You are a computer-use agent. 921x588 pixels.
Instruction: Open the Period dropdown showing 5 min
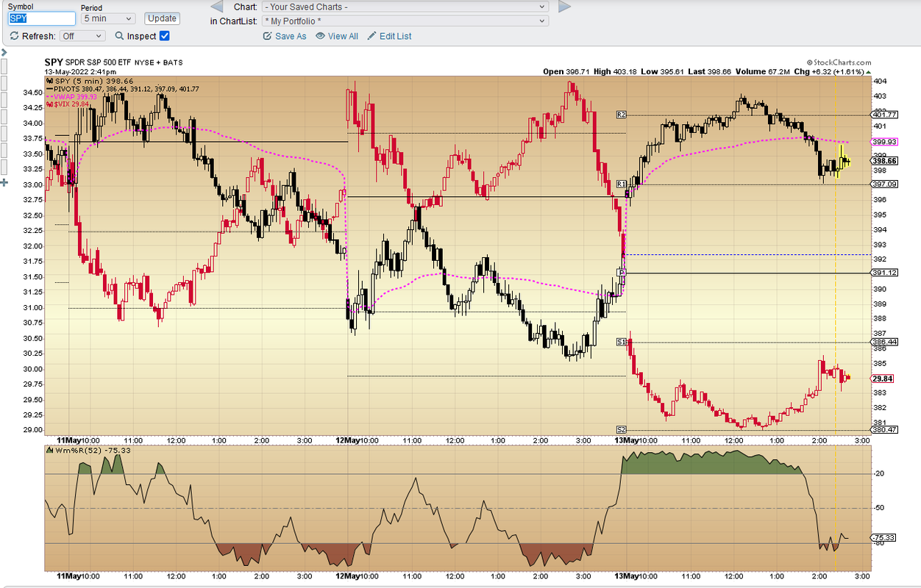coord(108,18)
